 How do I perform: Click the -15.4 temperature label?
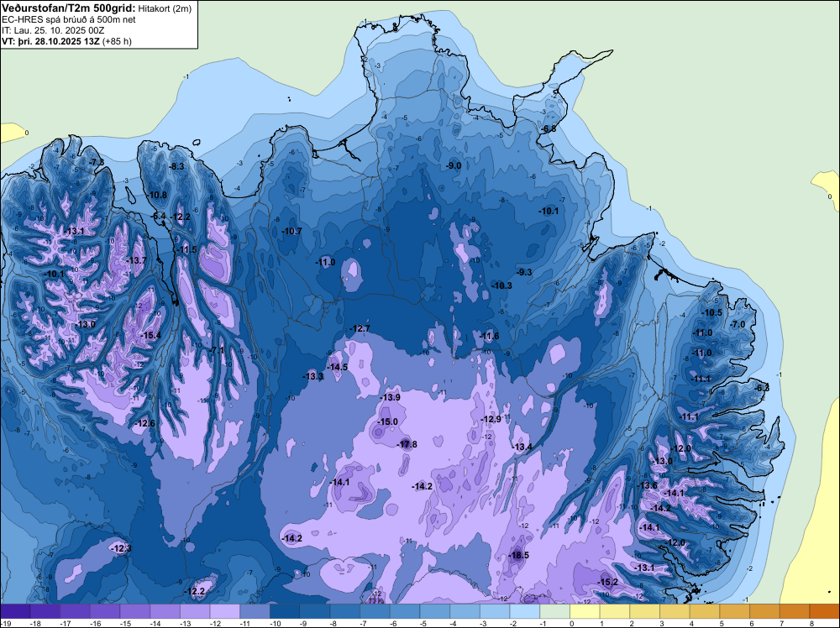pyautogui.click(x=150, y=335)
